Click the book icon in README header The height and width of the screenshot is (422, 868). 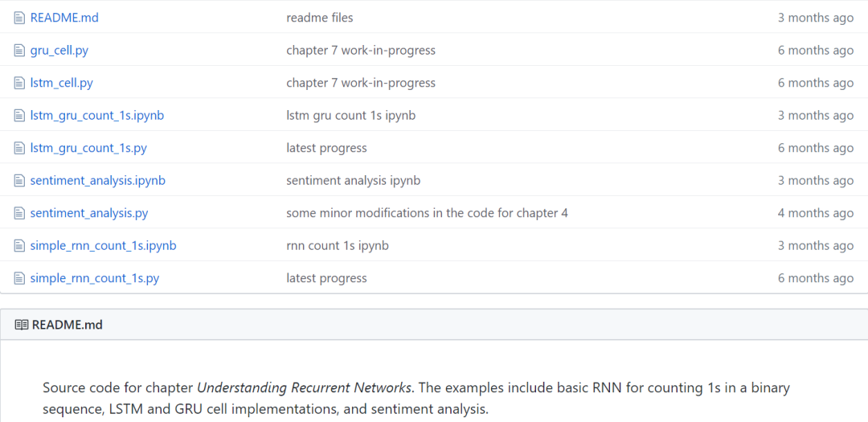pyautogui.click(x=22, y=325)
